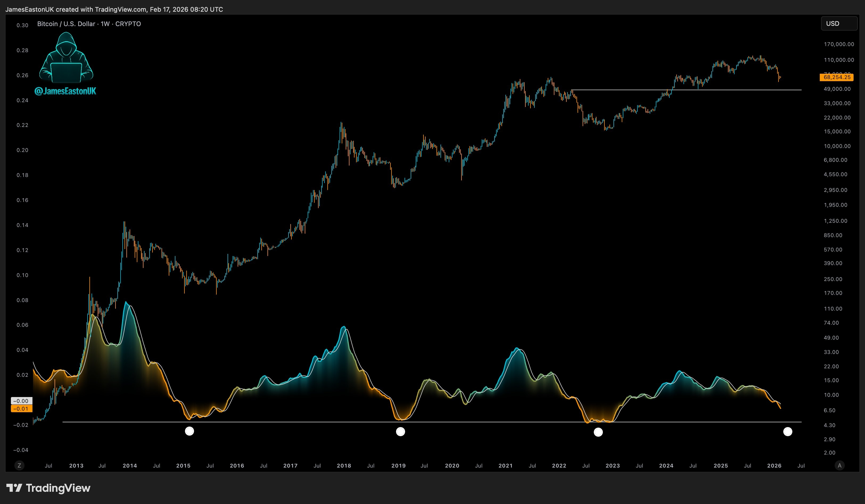Click the orange 68,254.25 price label
865x504 pixels.
click(x=837, y=77)
